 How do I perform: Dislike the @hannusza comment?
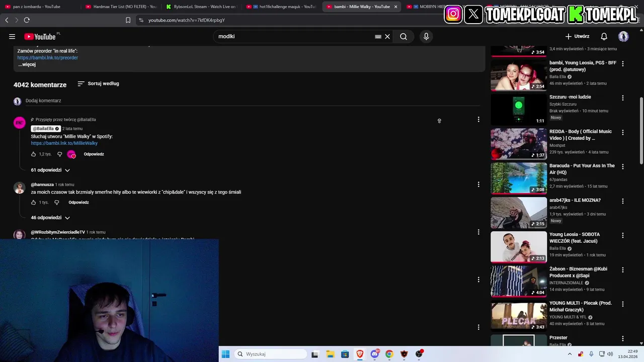pyautogui.click(x=56, y=203)
